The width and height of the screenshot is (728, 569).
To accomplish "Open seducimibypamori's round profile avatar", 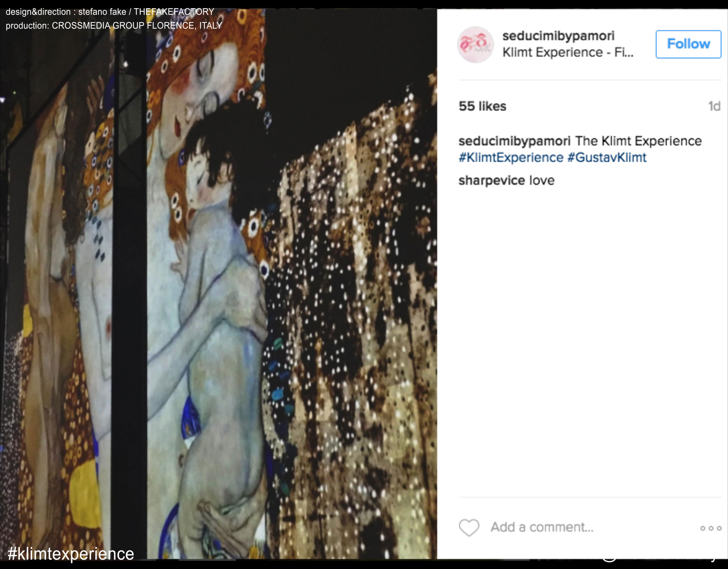I will tap(475, 45).
